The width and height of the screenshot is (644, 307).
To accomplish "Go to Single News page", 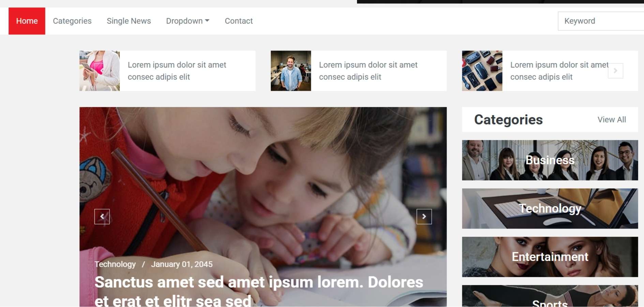I will pos(129,21).
